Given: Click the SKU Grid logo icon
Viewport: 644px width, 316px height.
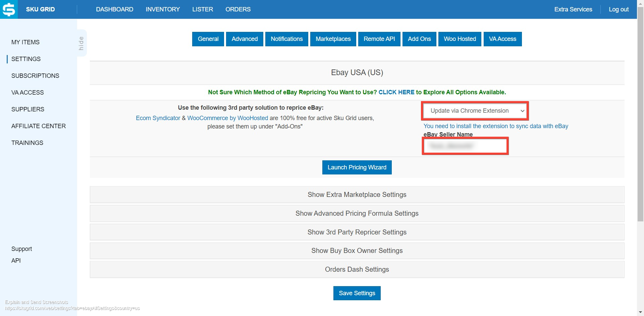Looking at the screenshot, I should coord(9,9).
